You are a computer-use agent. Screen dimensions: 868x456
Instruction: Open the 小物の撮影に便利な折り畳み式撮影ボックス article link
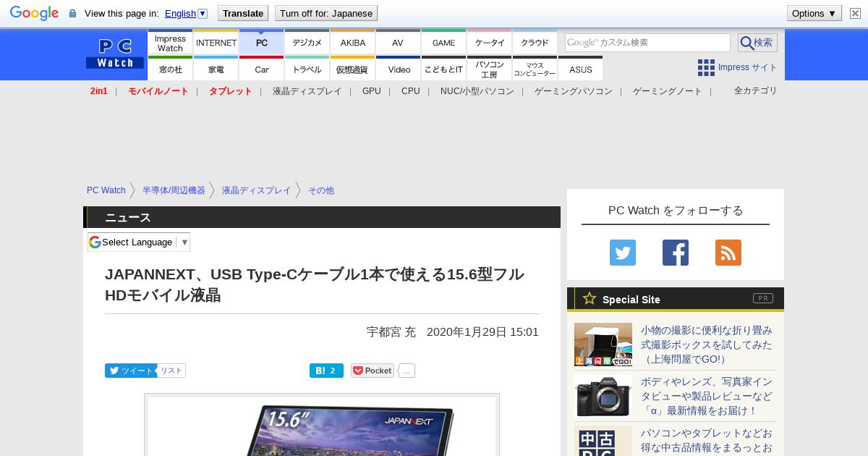(x=707, y=345)
